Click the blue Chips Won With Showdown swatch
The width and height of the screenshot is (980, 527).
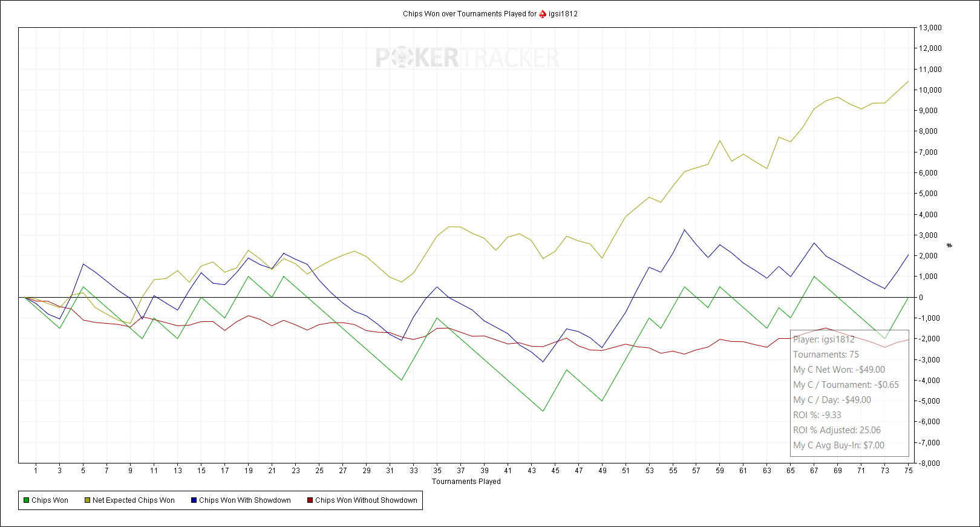[x=194, y=500]
